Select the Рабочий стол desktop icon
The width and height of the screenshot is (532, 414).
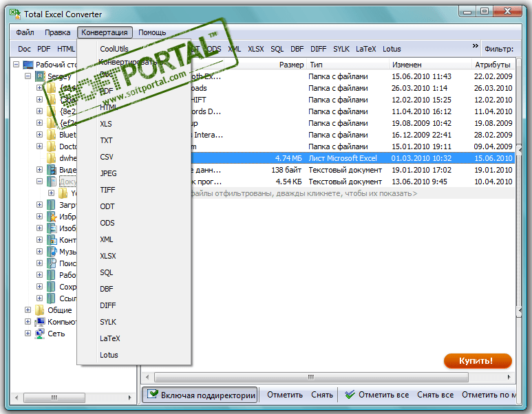pos(28,65)
